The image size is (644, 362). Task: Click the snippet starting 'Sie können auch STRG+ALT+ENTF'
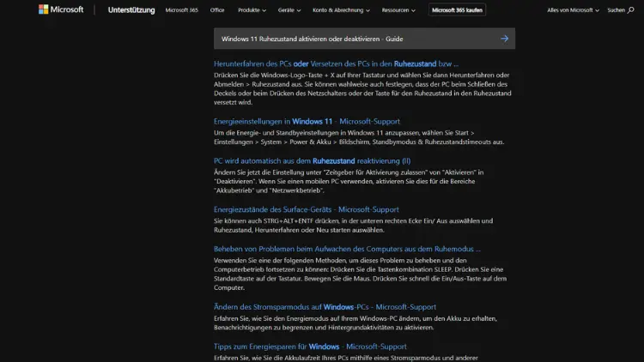coord(353,226)
